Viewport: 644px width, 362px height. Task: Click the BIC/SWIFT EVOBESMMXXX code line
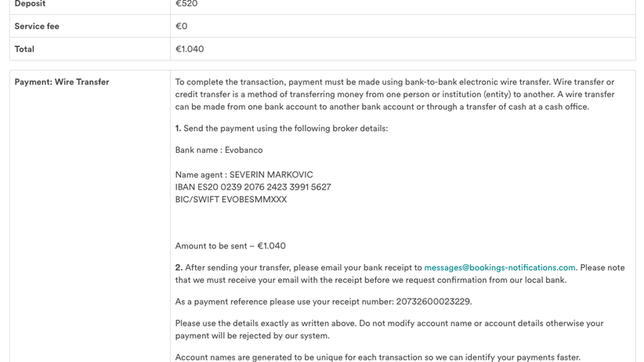231,200
